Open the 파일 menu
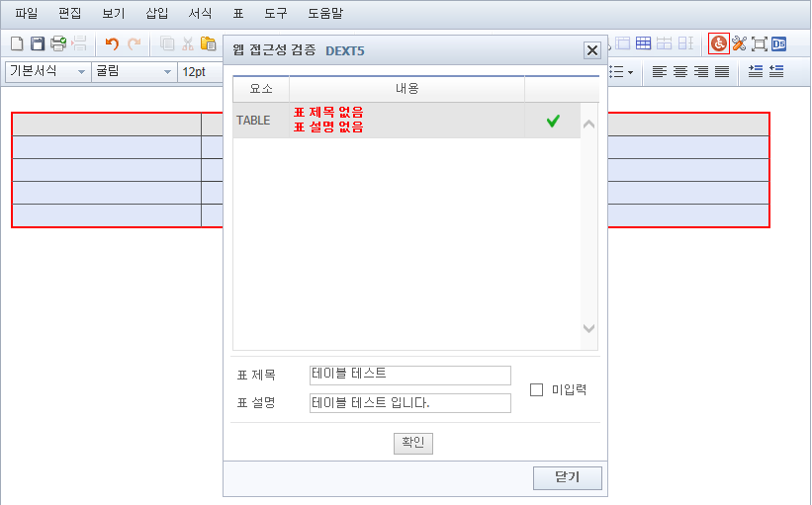812x505 pixels. click(x=27, y=13)
